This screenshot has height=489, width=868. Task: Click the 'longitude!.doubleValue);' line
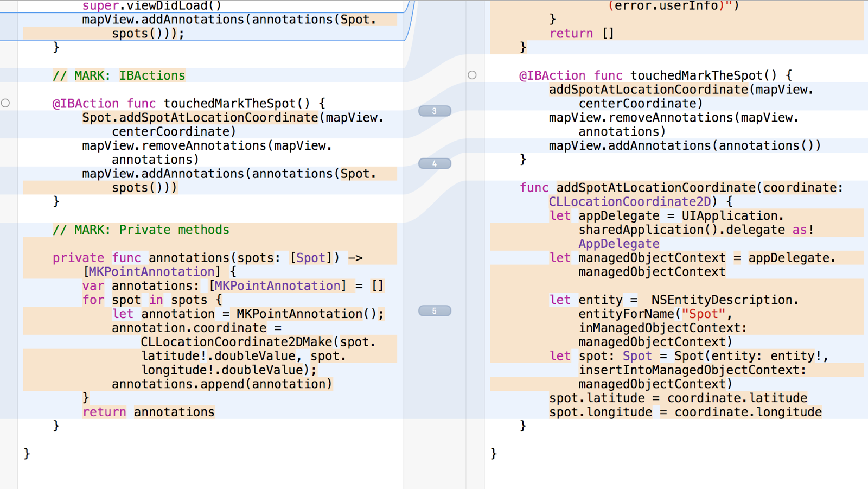coord(229,371)
